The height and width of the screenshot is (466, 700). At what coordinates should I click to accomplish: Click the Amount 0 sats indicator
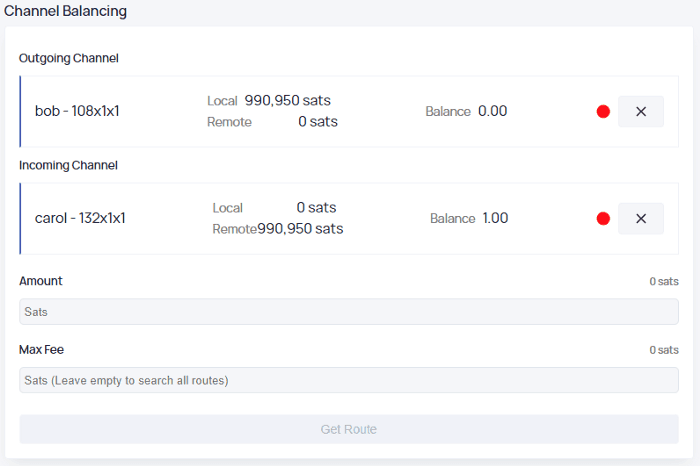pyautogui.click(x=664, y=281)
